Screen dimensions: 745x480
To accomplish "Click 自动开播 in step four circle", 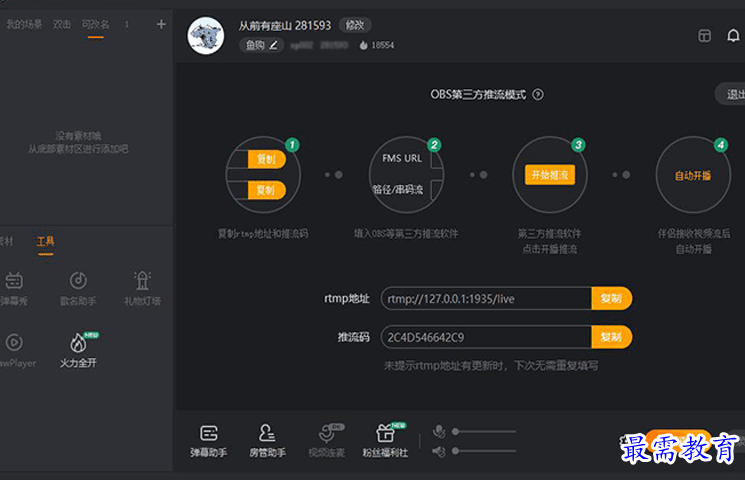I will pos(693,176).
